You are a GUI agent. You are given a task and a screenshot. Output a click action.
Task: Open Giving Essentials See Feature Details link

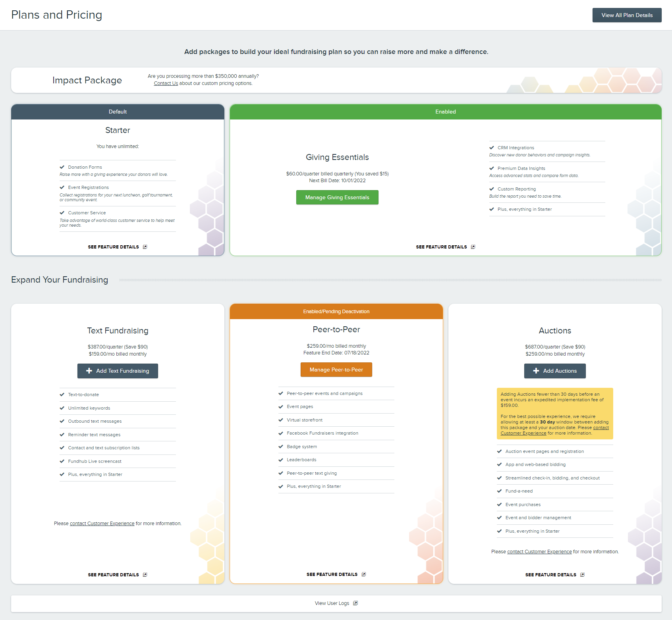tap(441, 247)
